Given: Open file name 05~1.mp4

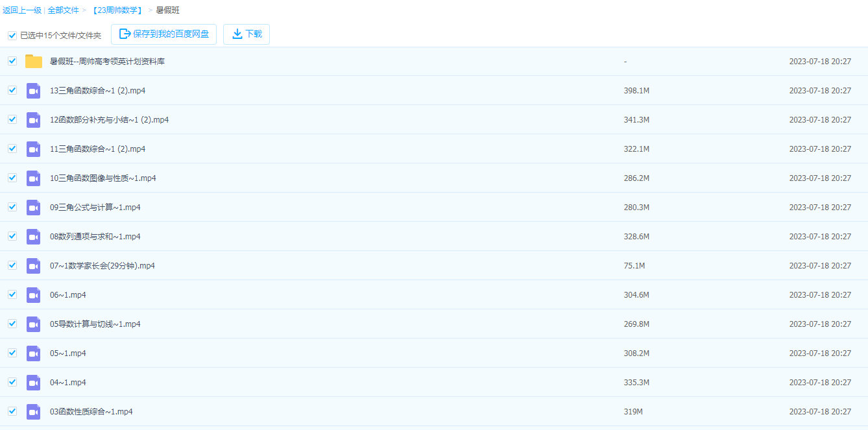Looking at the screenshot, I should [x=68, y=353].
